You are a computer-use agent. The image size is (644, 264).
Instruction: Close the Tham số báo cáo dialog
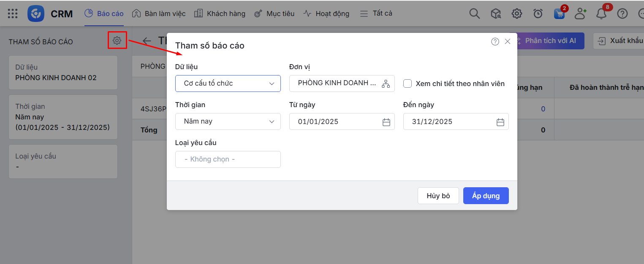(508, 41)
